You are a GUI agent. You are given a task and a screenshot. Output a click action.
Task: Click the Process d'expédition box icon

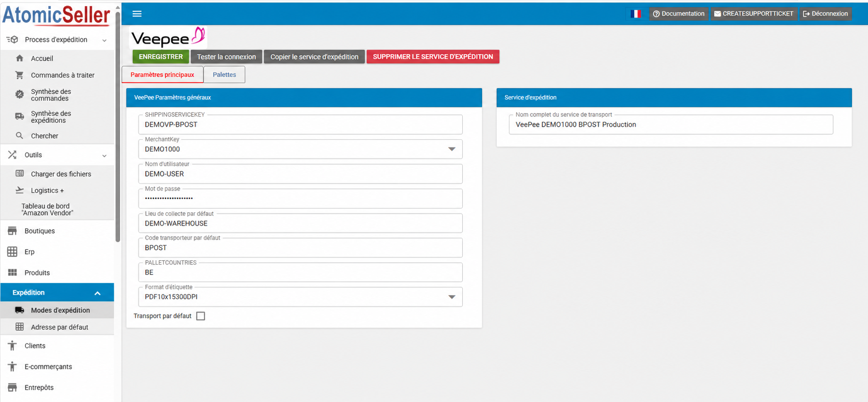coord(12,40)
